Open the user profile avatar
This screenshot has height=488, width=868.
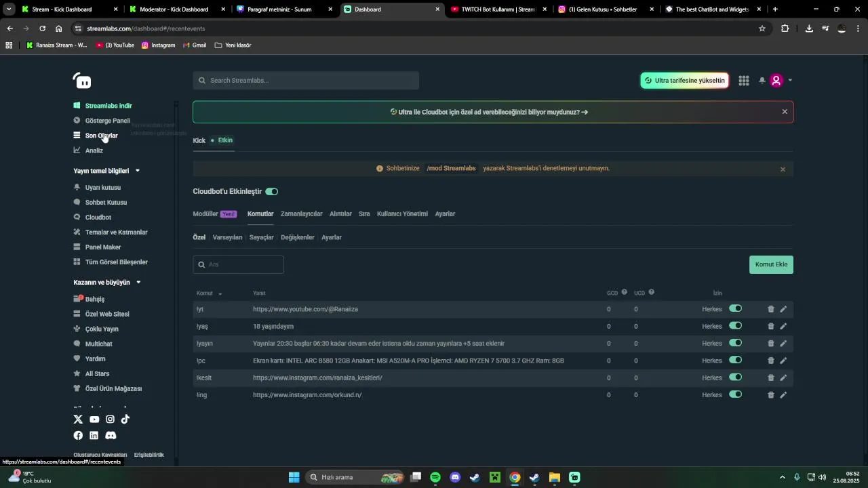tap(776, 81)
